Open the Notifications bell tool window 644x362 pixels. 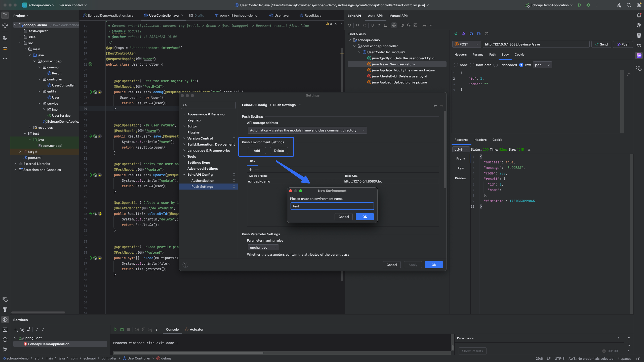click(x=639, y=15)
